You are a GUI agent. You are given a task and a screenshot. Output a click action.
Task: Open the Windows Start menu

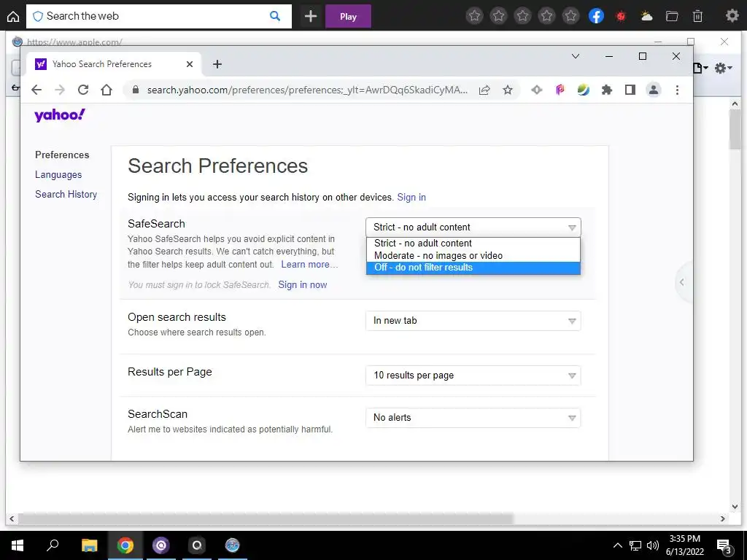18,545
